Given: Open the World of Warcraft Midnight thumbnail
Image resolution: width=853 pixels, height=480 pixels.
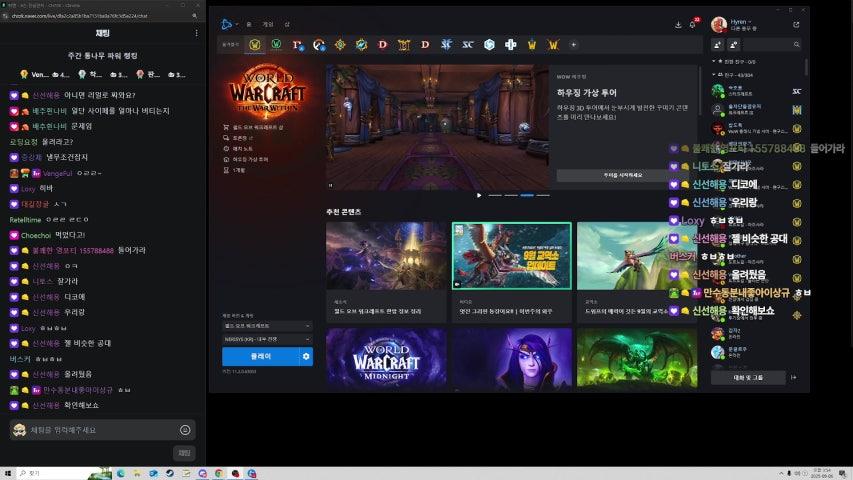Looking at the screenshot, I should click(x=386, y=358).
